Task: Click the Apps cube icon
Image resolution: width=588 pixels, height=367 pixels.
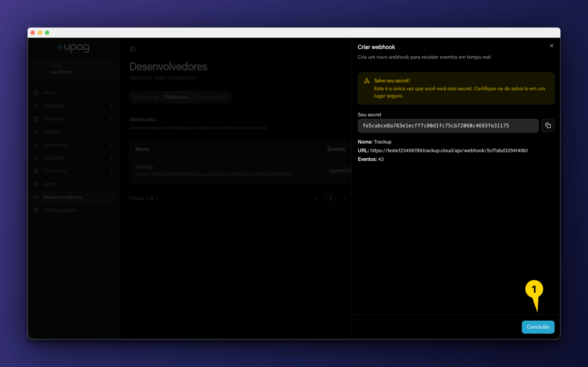Action: (36, 184)
